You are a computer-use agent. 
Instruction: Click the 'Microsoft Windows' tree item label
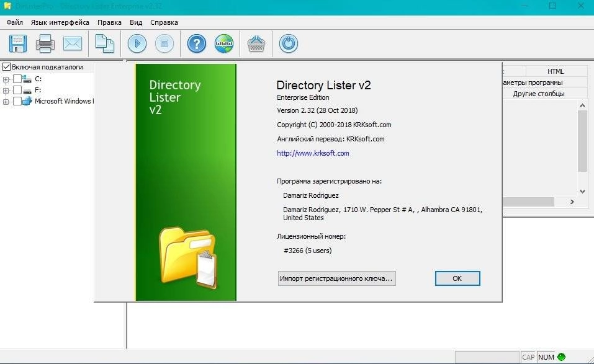pos(64,101)
